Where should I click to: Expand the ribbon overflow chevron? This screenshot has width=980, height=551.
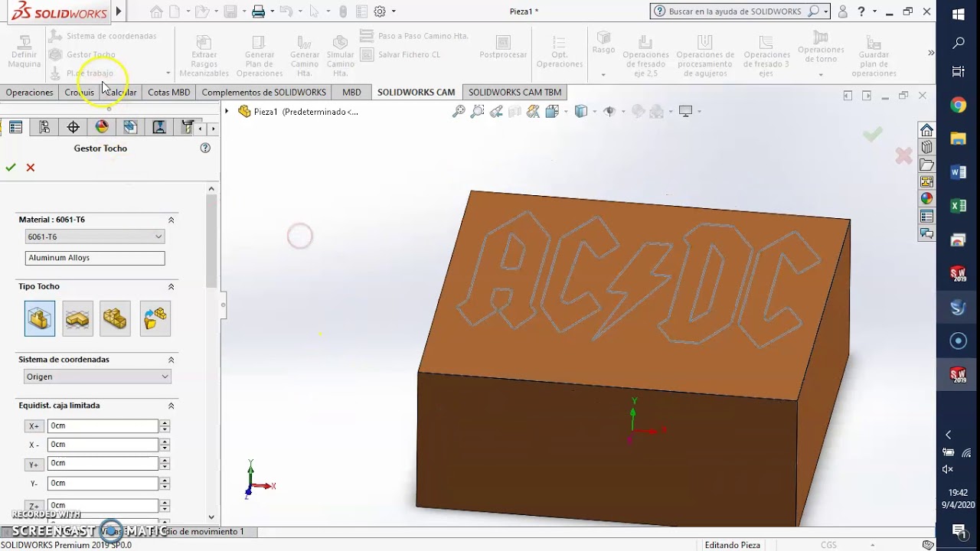(x=931, y=53)
